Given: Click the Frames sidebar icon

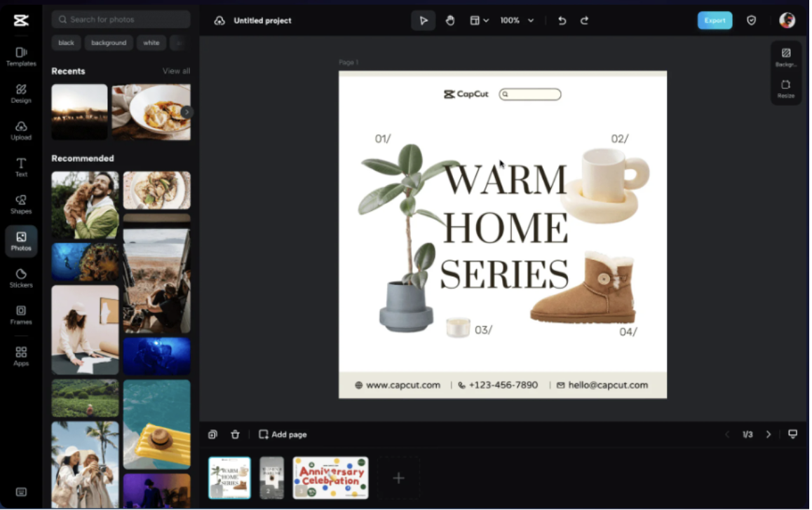Looking at the screenshot, I should [x=21, y=315].
